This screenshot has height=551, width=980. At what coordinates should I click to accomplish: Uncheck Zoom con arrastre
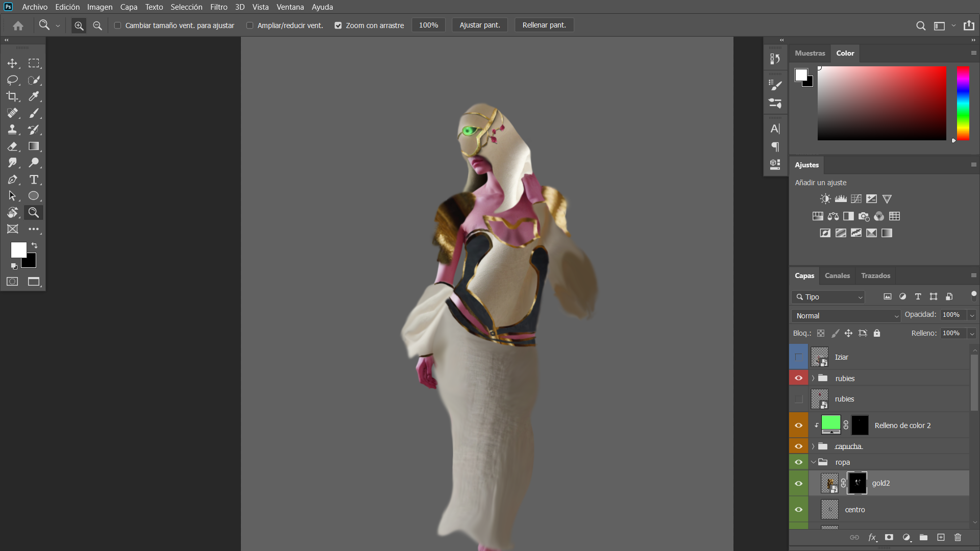pos(338,26)
